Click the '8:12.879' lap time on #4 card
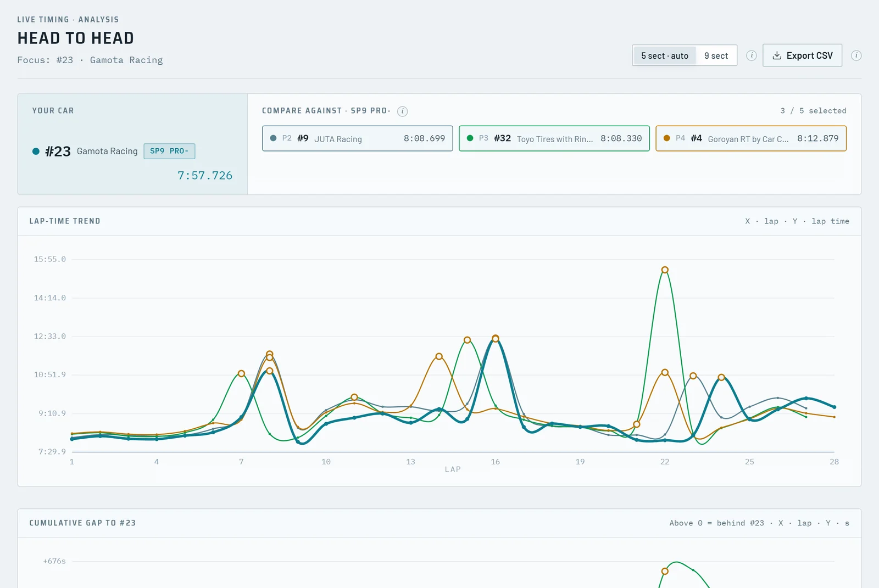 [x=817, y=138]
